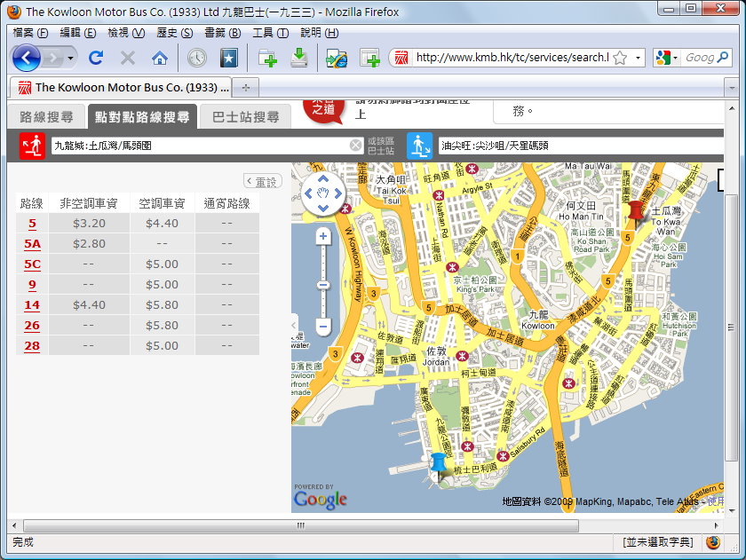
Task: Open the 歷史 (S) menu
Action: 175,33
